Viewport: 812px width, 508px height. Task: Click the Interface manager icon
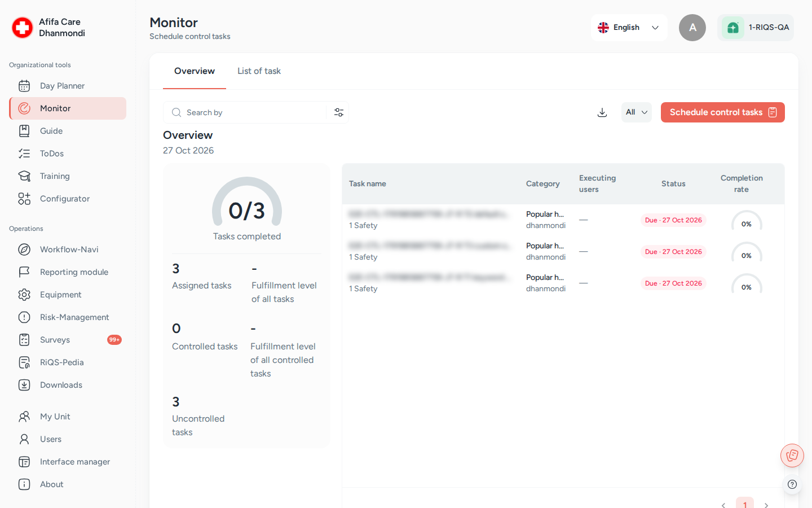tap(24, 462)
